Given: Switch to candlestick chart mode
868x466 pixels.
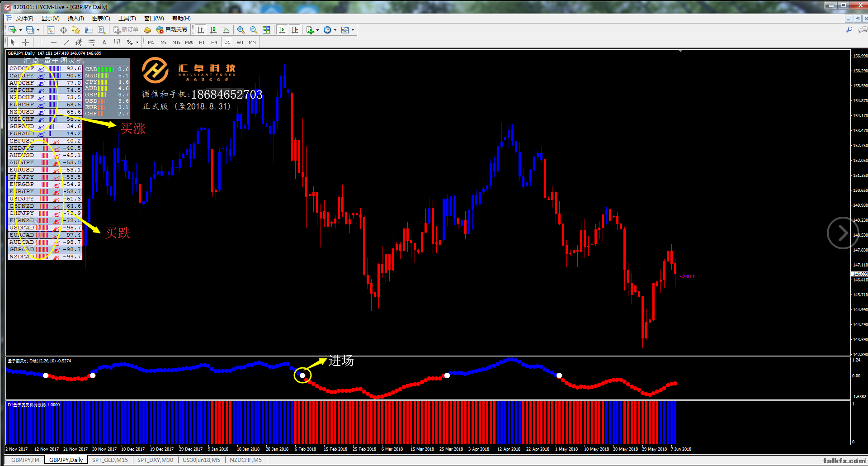Looking at the screenshot, I should [x=213, y=30].
